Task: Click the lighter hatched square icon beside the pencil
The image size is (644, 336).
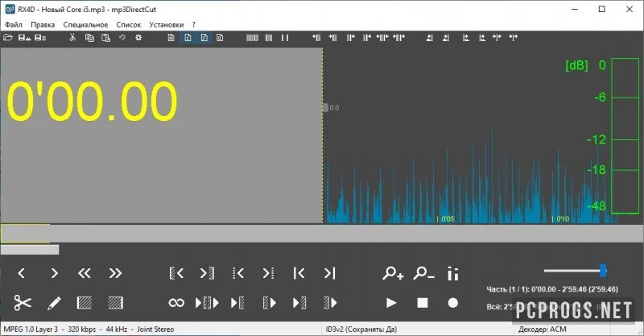Action: (x=85, y=303)
